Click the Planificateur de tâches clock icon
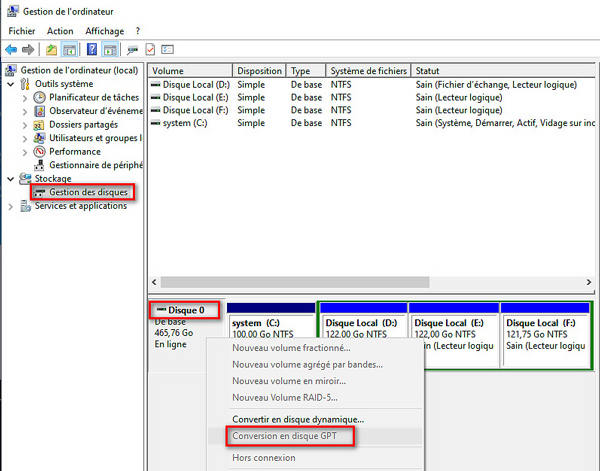 point(40,98)
